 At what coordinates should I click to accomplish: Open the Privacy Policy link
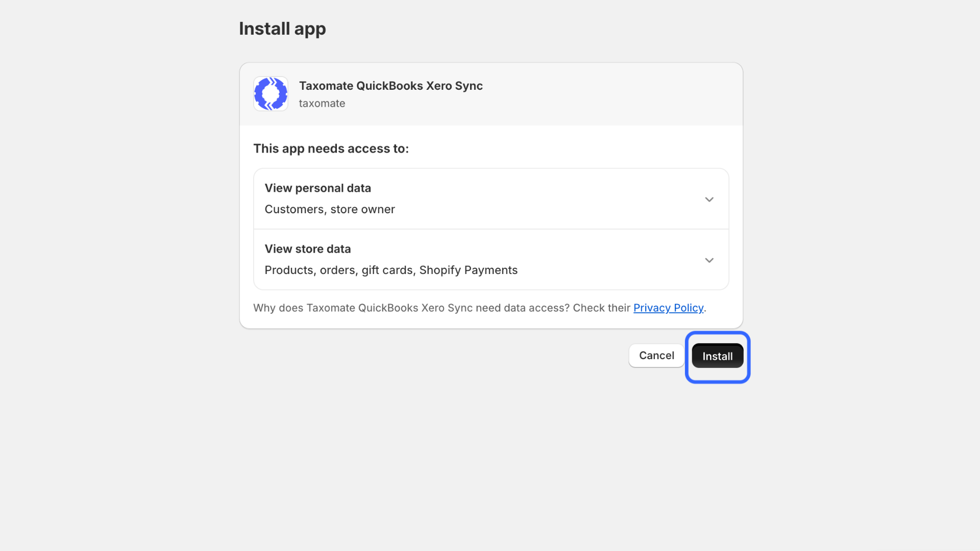point(668,308)
